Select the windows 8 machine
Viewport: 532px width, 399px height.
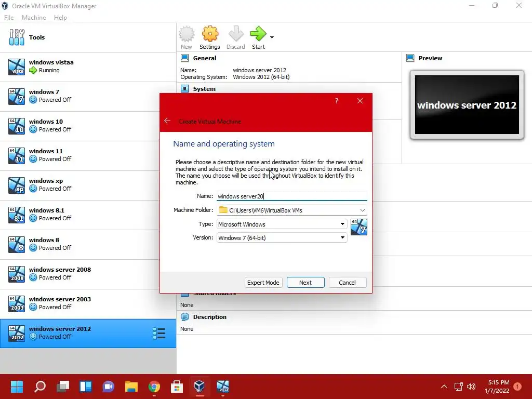click(88, 244)
